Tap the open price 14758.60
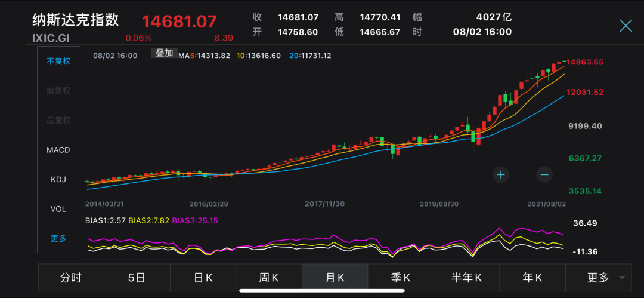 (298, 32)
